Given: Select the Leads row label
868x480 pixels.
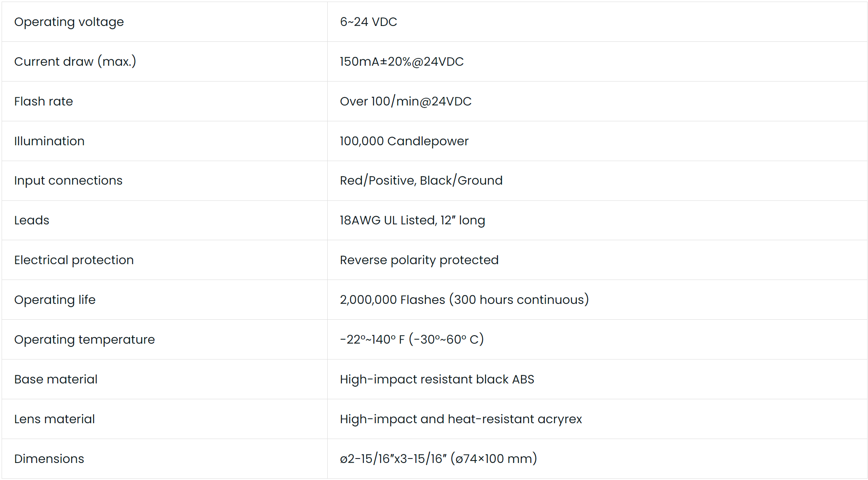Looking at the screenshot, I should tap(32, 220).
